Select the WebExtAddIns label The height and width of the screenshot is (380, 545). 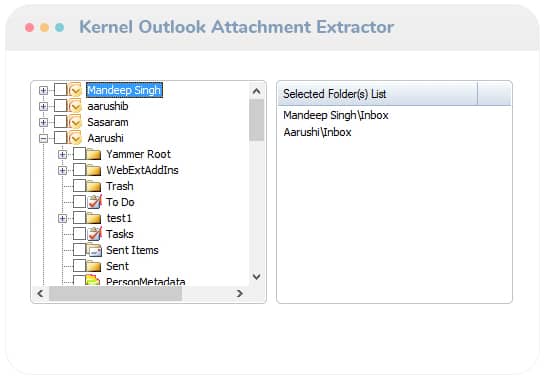click(142, 170)
